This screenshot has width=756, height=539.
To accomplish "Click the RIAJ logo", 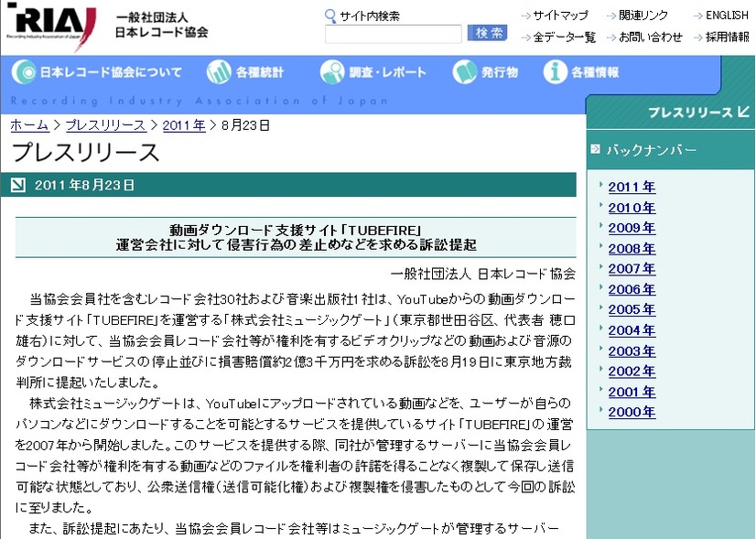I will 50,26.
